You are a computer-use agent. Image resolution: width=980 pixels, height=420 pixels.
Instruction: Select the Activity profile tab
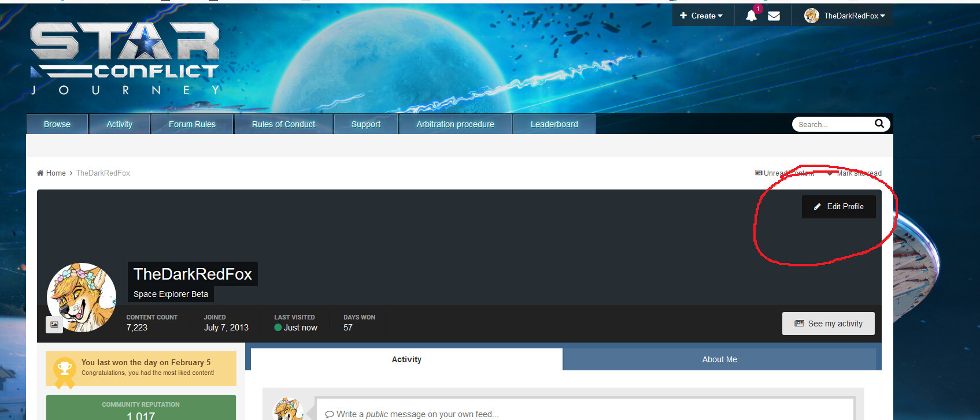coord(406,359)
